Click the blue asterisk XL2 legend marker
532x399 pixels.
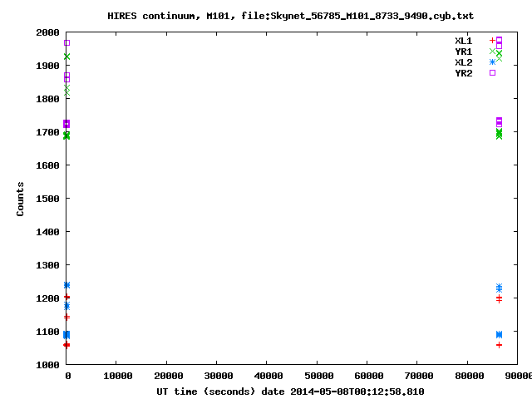click(492, 62)
